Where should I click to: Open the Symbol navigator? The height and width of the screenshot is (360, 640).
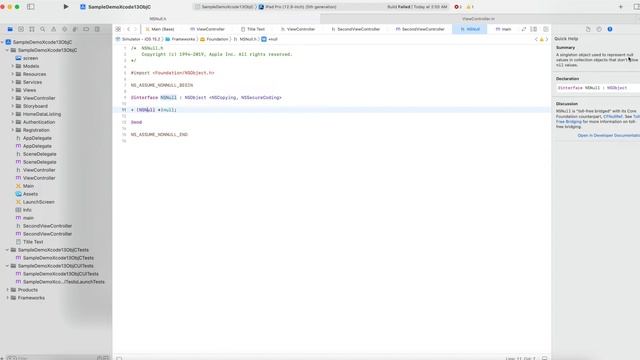(x=32, y=29)
